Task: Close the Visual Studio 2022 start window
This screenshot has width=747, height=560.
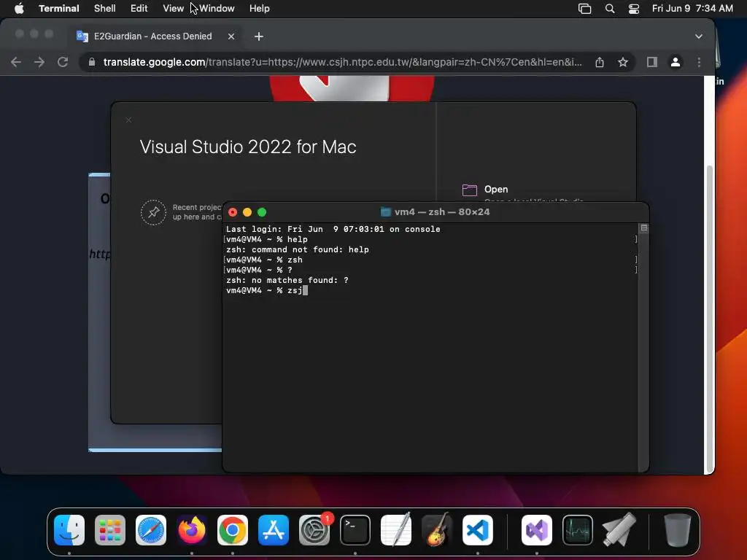Action: [x=128, y=120]
